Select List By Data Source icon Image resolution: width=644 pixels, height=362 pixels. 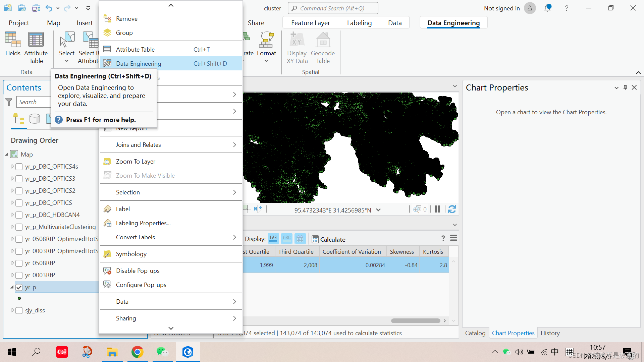pos(35,119)
